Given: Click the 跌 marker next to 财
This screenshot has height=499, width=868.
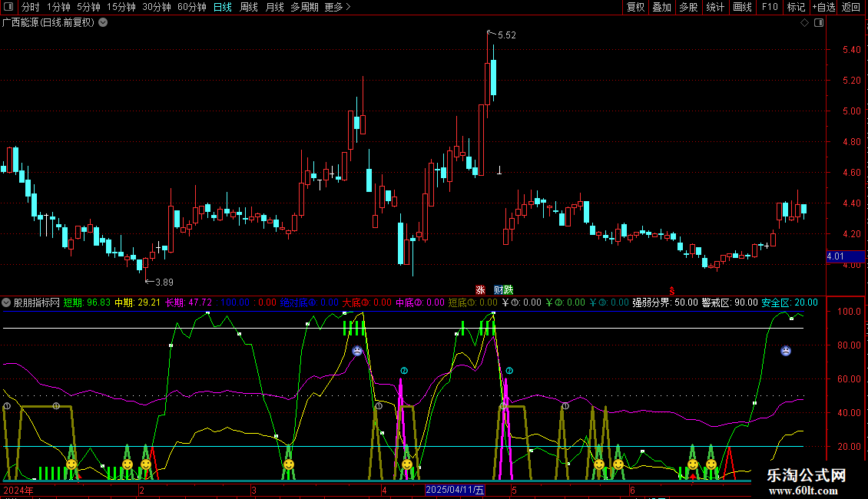Looking at the screenshot, I should pyautogui.click(x=508, y=290).
